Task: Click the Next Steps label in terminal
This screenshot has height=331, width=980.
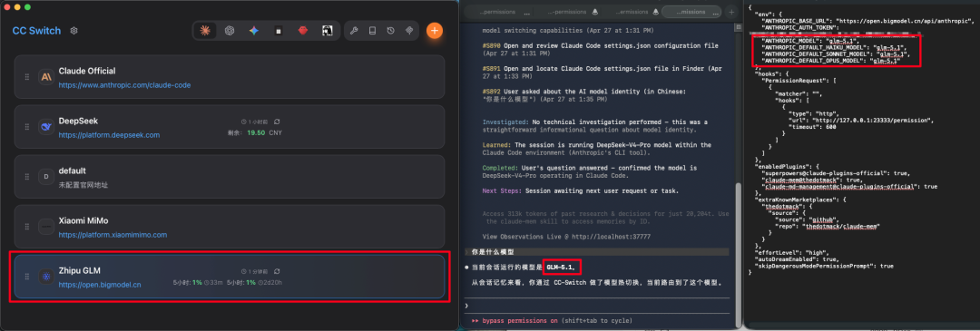Action: pyautogui.click(x=503, y=190)
